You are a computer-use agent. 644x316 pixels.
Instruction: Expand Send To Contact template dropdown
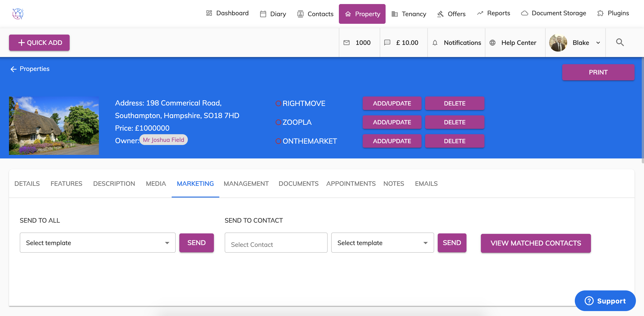[x=425, y=243]
